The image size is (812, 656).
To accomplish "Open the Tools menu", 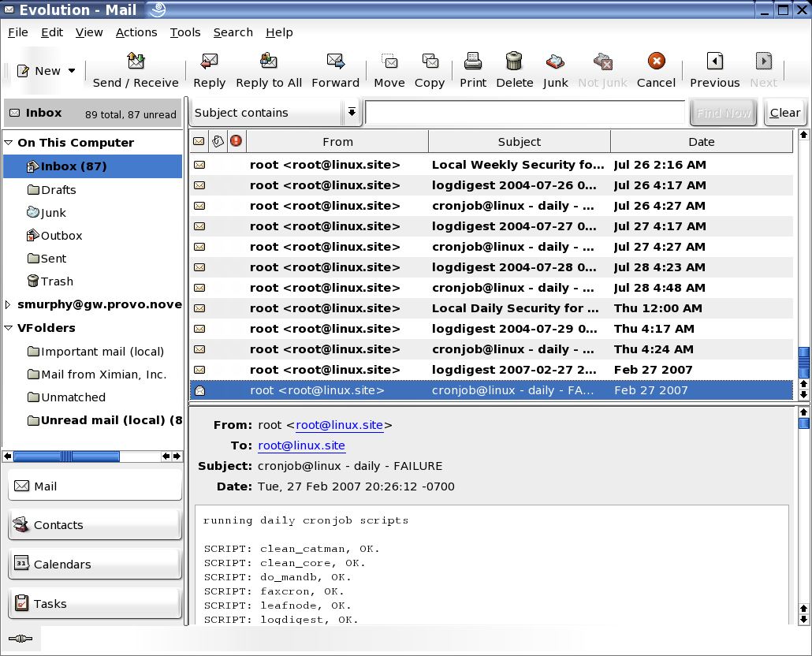I will [x=185, y=32].
